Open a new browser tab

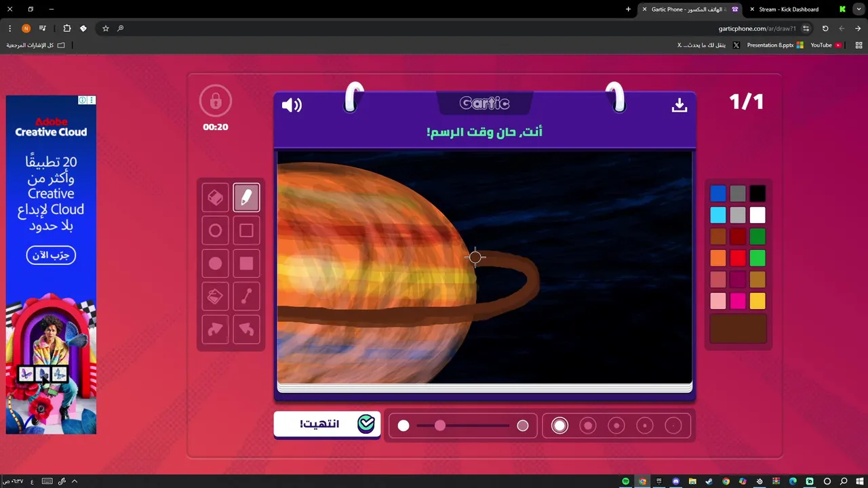628,9
